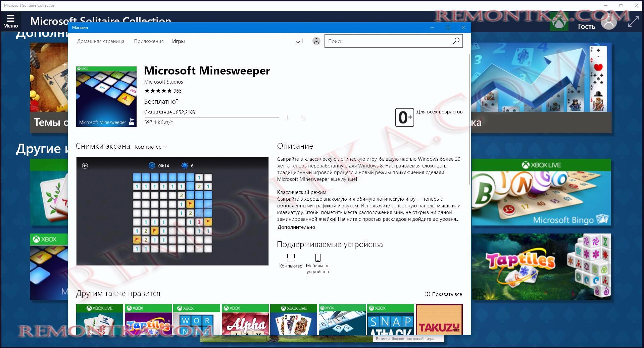Open the Minesweeper gameplay screenshot
644x348 pixels.
(x=172, y=211)
